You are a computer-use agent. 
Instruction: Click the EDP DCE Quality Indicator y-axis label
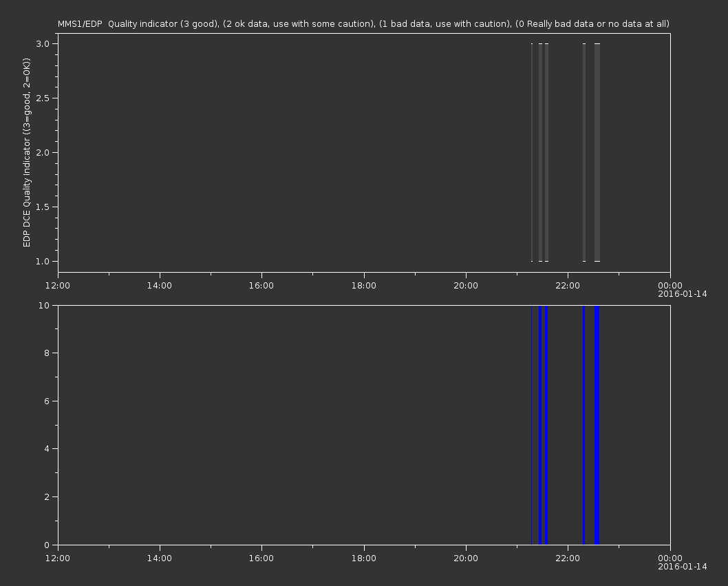[26, 152]
